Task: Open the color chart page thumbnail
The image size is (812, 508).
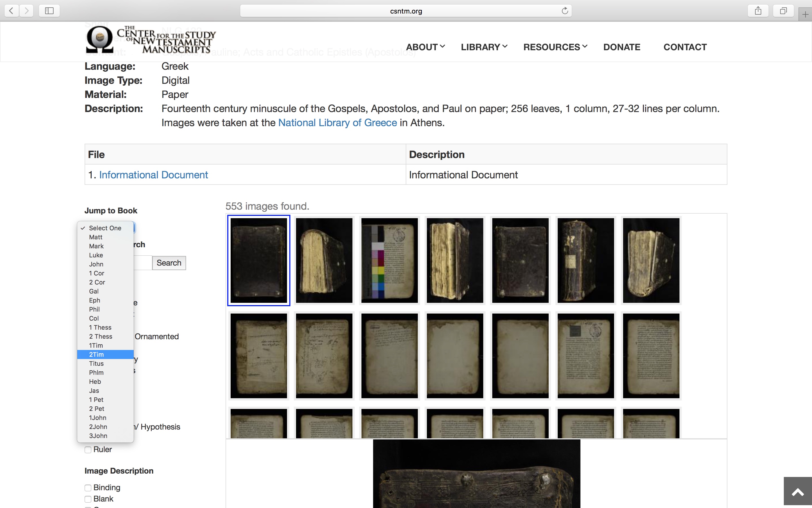Action: [x=390, y=260]
